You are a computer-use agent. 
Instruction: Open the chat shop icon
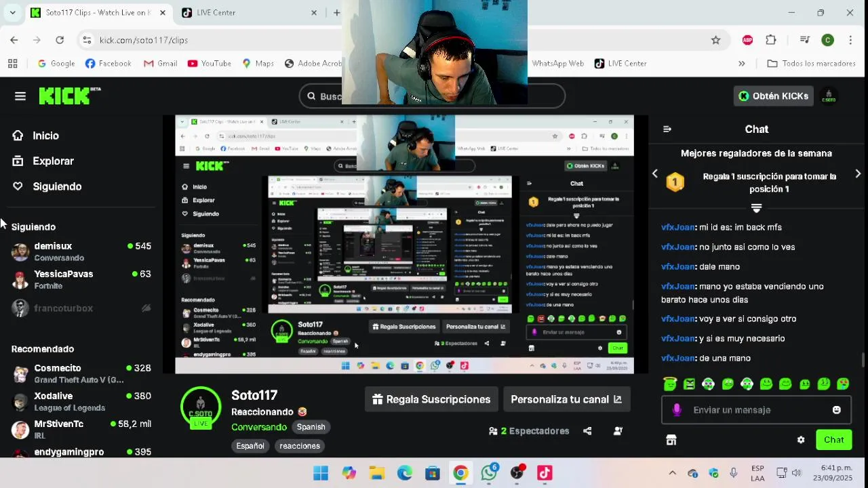tap(671, 440)
